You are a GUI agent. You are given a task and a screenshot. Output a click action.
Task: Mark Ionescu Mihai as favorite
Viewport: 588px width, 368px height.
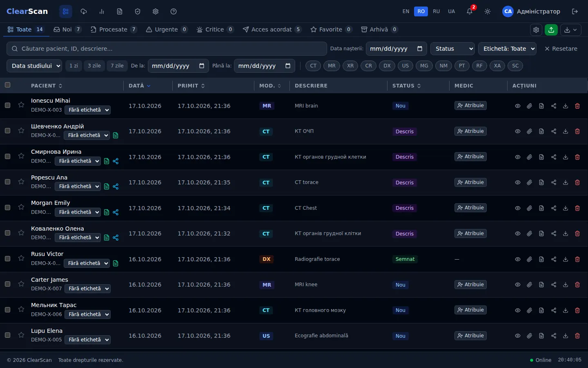tap(21, 105)
